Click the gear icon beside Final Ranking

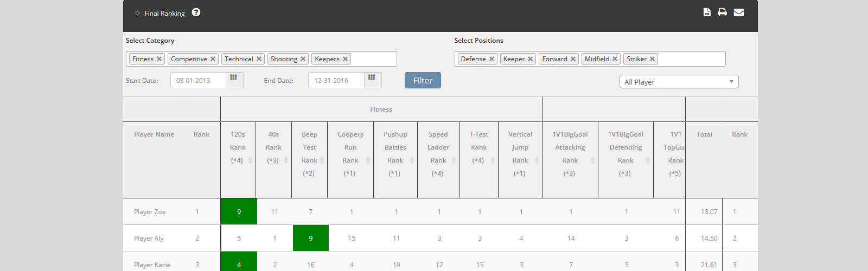click(x=137, y=14)
